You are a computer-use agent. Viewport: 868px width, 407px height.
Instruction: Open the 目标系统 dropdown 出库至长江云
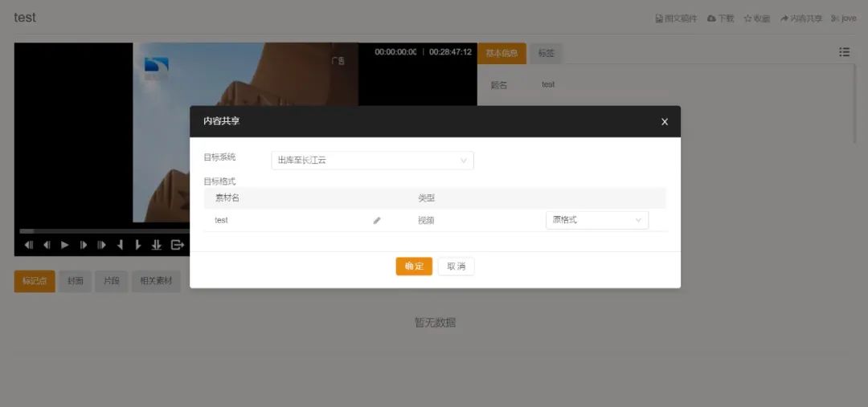[373, 161]
